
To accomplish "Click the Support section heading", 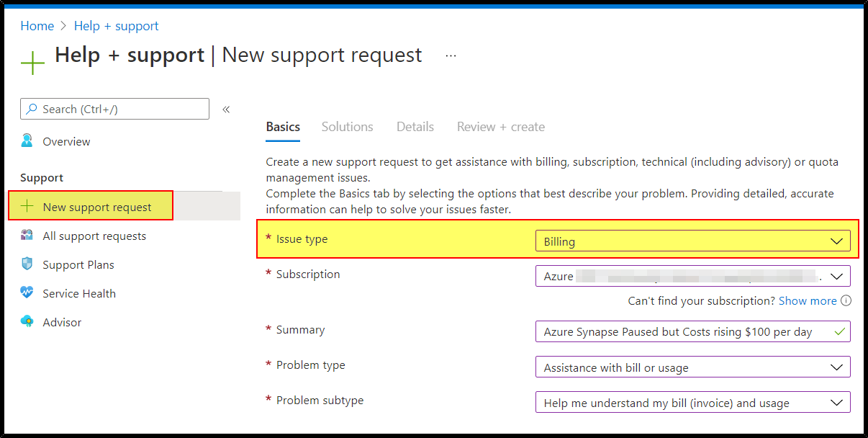I will 42,177.
